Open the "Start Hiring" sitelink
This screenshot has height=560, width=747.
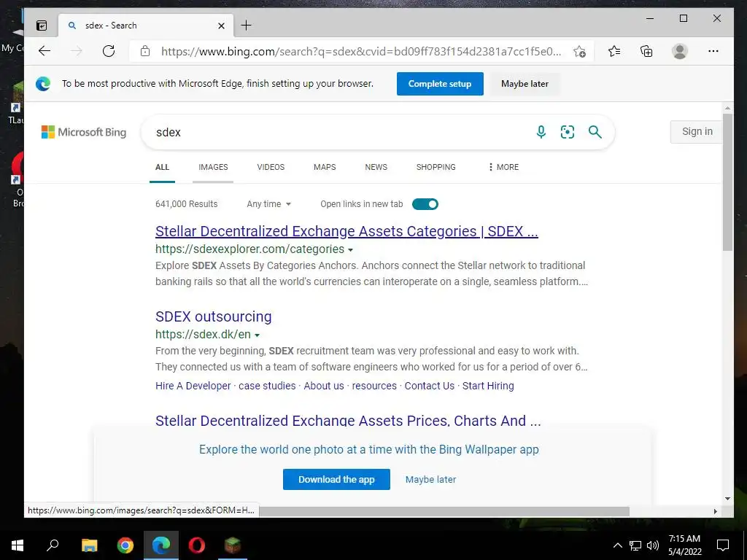pos(488,386)
